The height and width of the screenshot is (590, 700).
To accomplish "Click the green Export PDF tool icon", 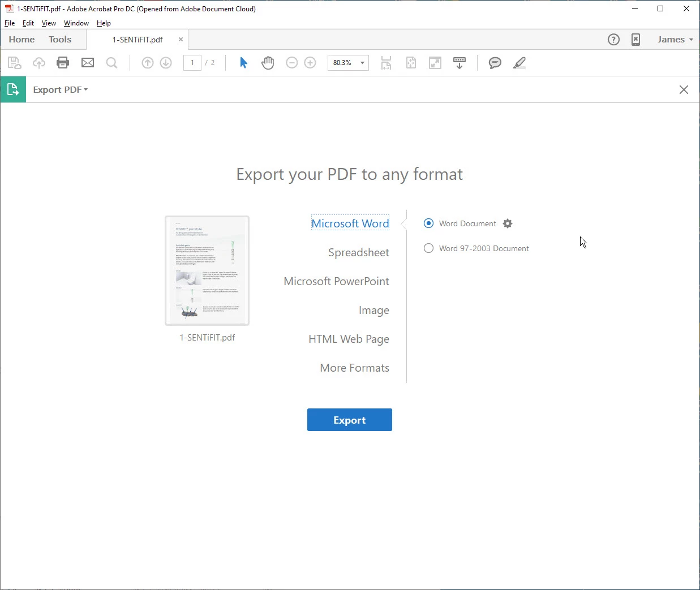I will [x=13, y=89].
